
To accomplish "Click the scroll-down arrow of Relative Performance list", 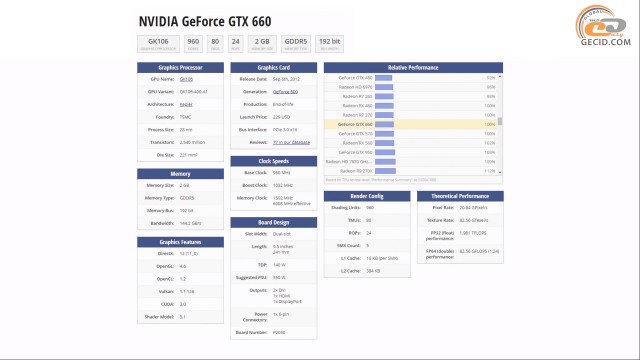I will point(500,173).
